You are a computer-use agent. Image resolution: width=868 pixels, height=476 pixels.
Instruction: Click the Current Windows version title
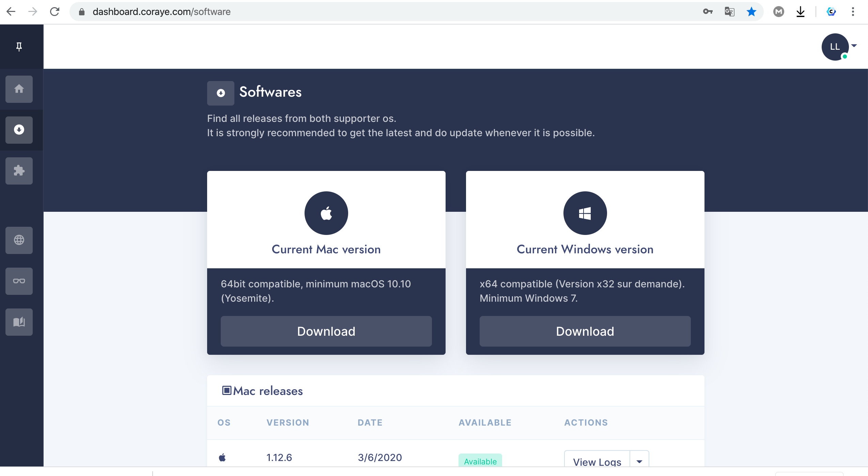585,249
